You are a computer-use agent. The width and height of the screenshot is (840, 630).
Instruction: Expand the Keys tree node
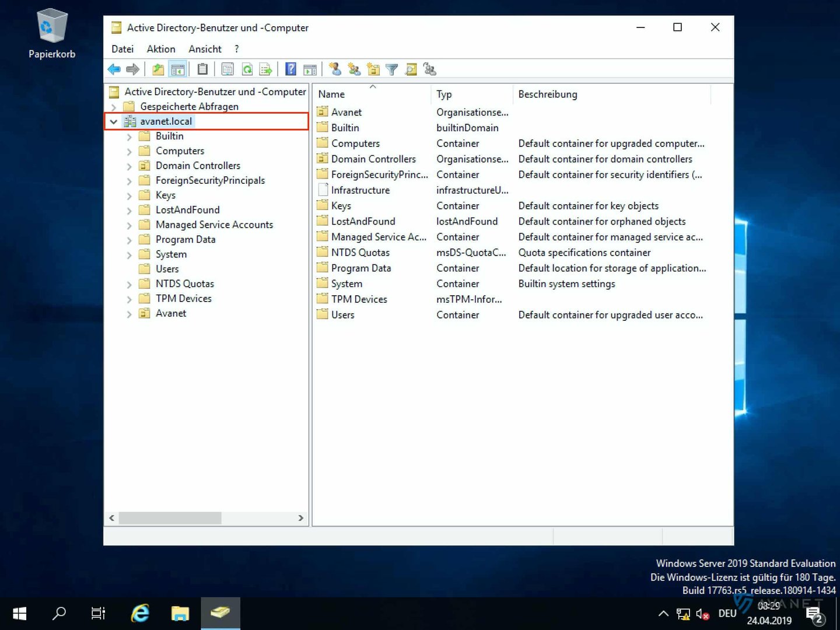pyautogui.click(x=129, y=195)
